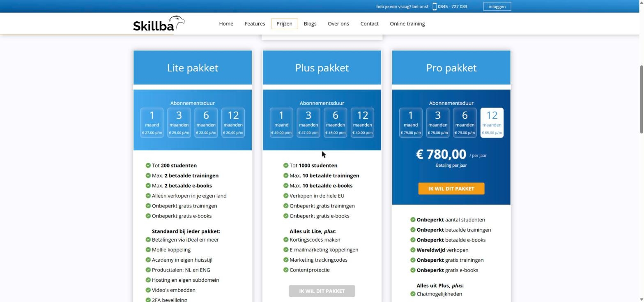Click the Pro pakket heading
The width and height of the screenshot is (644, 302).
pyautogui.click(x=451, y=68)
